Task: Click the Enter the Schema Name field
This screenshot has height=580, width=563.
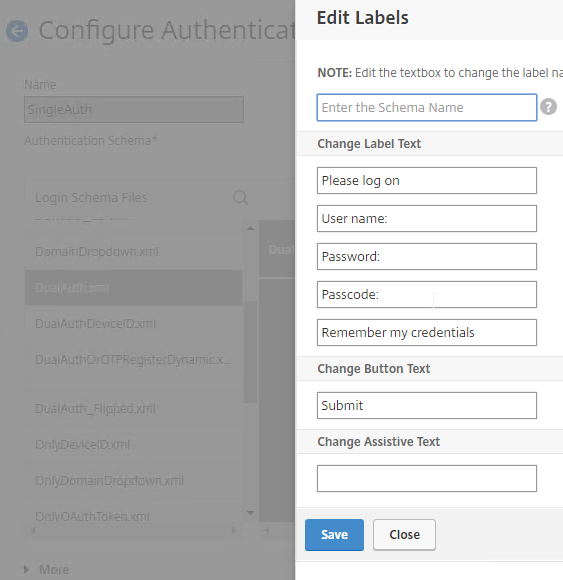Action: coord(427,108)
